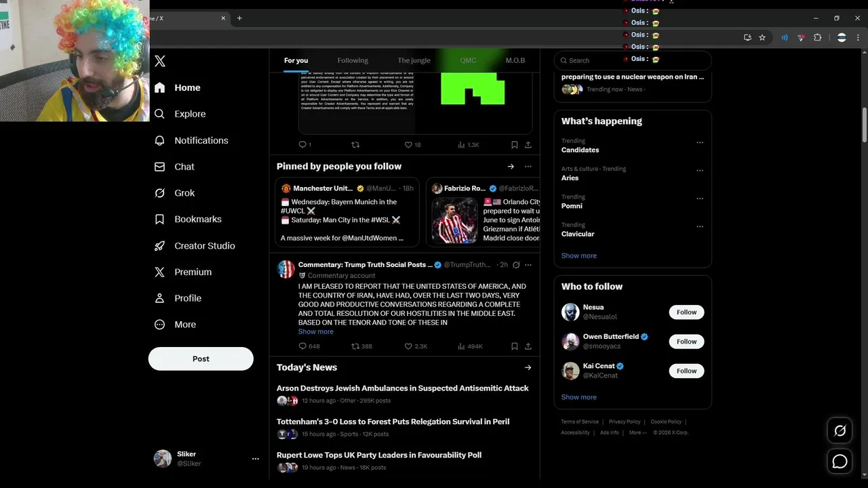The width and height of the screenshot is (868, 488).
Task: Click the page vertical scrollbar
Action: (x=865, y=125)
